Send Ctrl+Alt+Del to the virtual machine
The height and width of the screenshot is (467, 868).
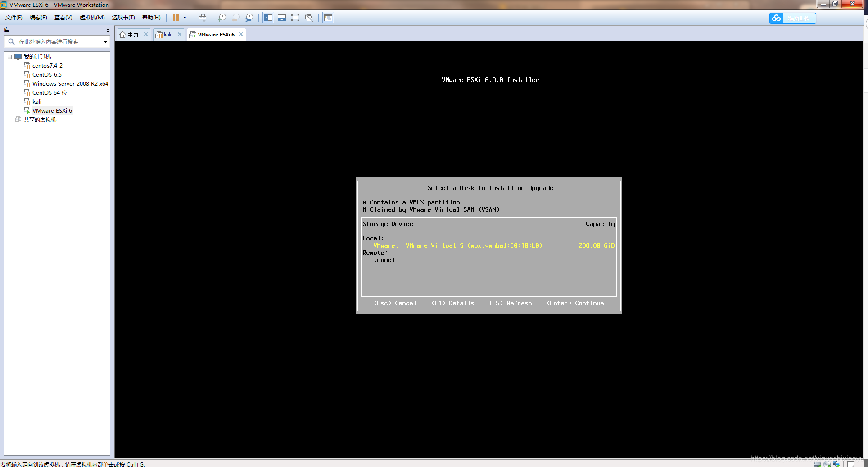point(203,18)
